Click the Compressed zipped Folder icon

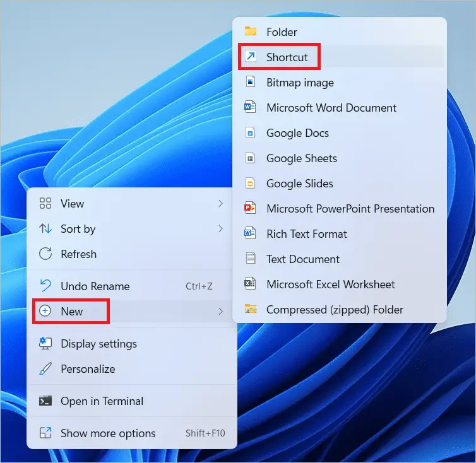251,309
